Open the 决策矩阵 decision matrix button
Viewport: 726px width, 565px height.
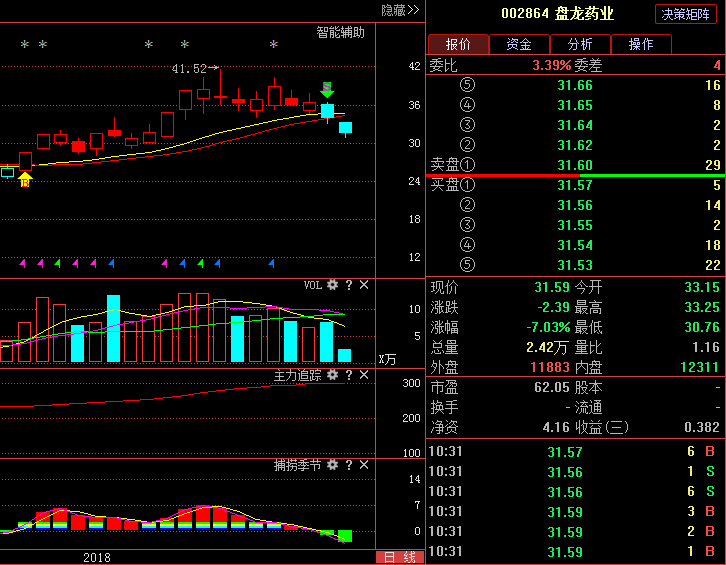[x=687, y=14]
